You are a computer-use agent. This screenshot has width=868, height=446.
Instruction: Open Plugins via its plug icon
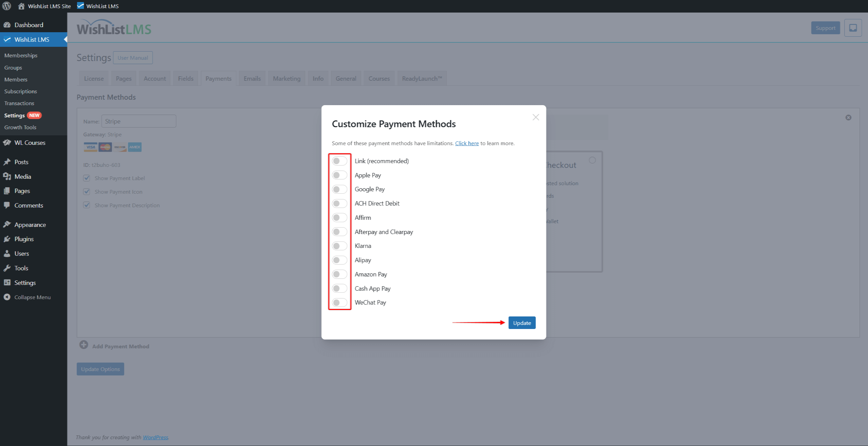7,239
